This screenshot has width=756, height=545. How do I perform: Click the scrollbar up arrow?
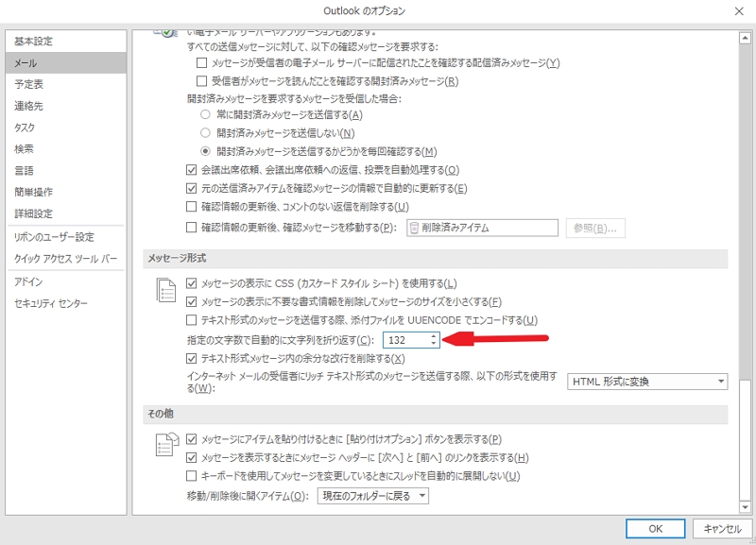[x=746, y=38]
